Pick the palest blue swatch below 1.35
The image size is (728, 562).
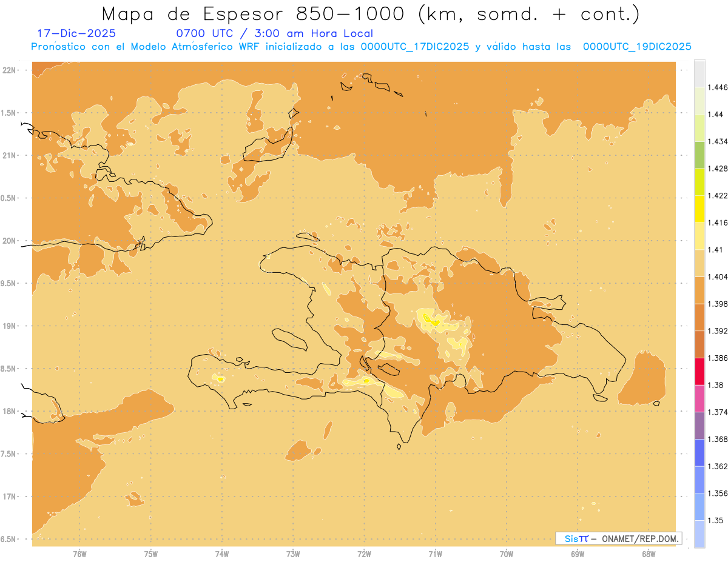(x=699, y=534)
